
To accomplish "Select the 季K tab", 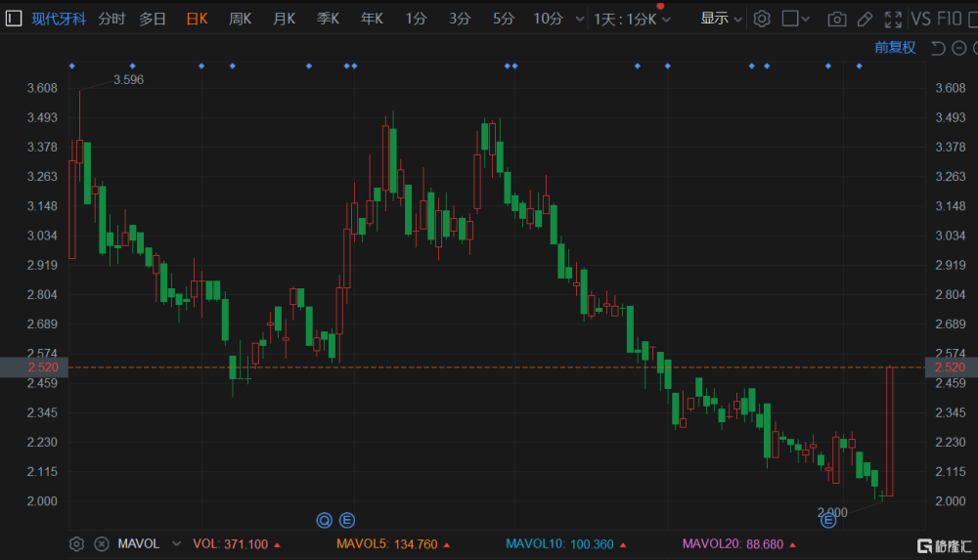I will click(328, 19).
